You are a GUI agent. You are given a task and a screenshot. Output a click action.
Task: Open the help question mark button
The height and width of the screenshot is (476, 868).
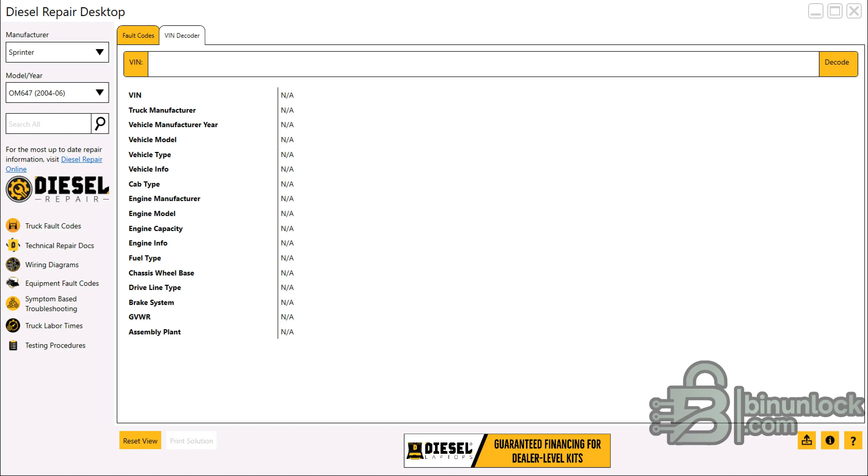click(x=853, y=440)
